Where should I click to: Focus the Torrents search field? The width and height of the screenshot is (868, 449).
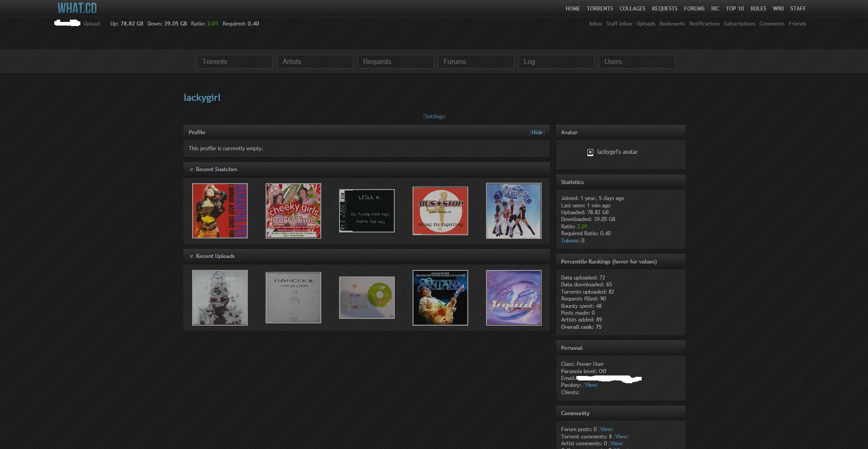[235, 62]
